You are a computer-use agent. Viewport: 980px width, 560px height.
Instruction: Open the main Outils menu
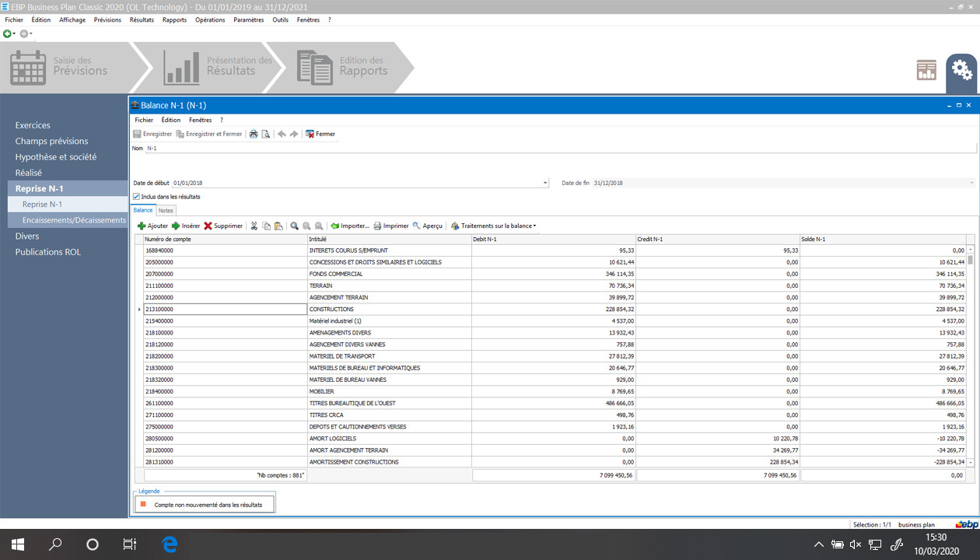pos(280,19)
